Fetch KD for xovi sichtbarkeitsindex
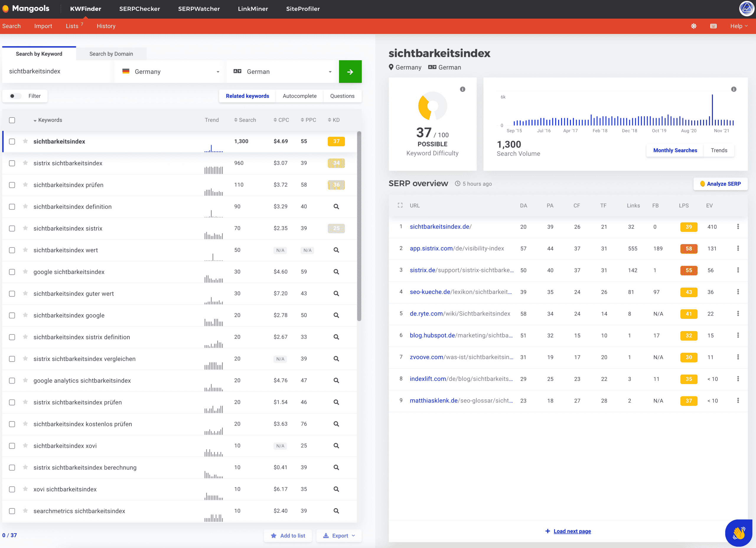 [x=336, y=489]
